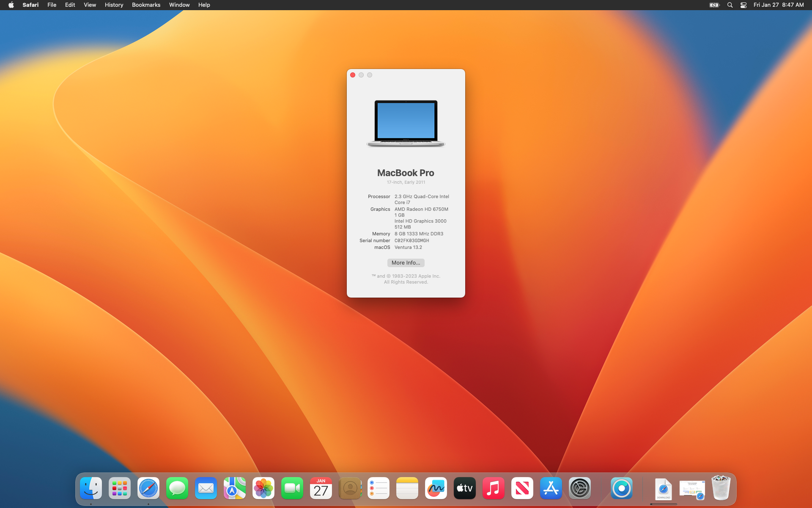Open Messages app in Dock

tap(177, 489)
